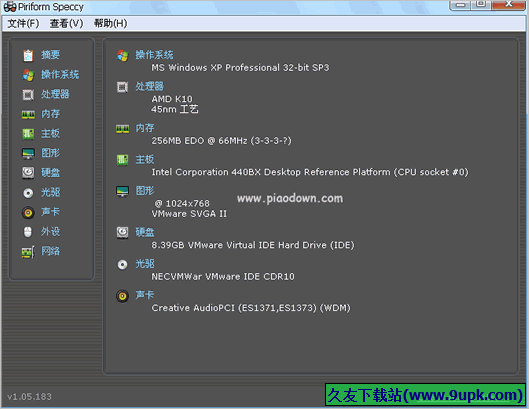Open the 硬盘 heading link in main panel
Image resolution: width=529 pixels, height=409 pixels.
[145, 232]
